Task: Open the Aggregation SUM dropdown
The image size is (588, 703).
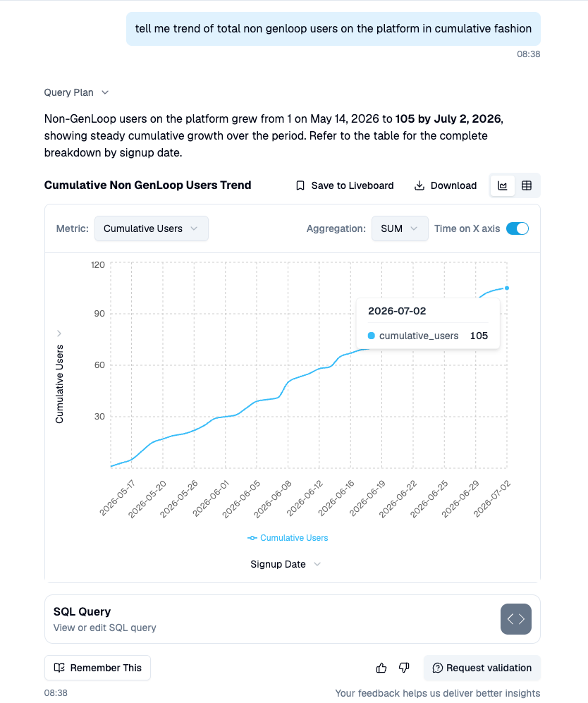Action: (x=400, y=228)
